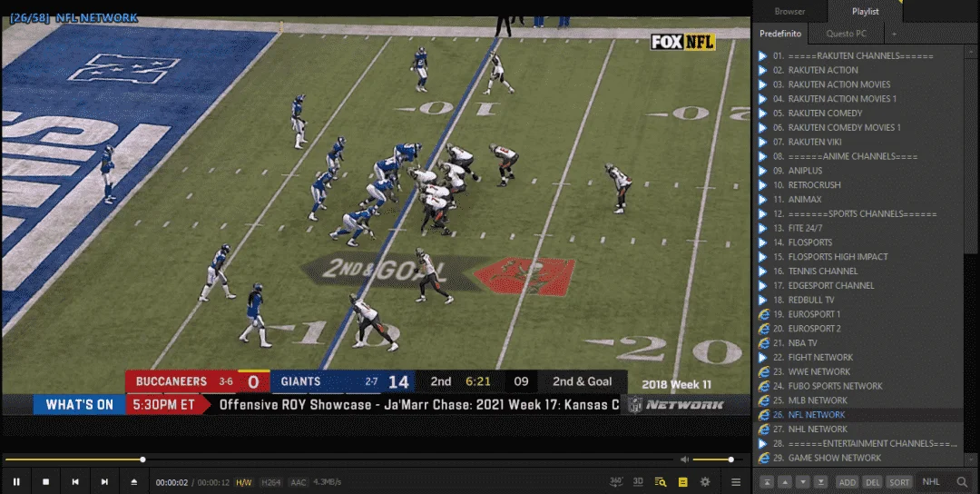980x494 pixels.
Task: Mute audio with the speaker icon
Action: click(x=684, y=459)
